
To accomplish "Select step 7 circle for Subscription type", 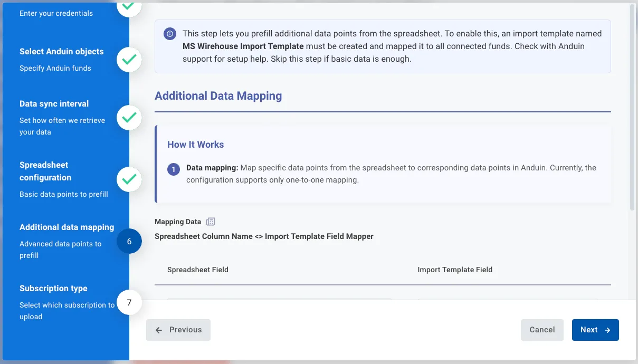I will pos(129,302).
